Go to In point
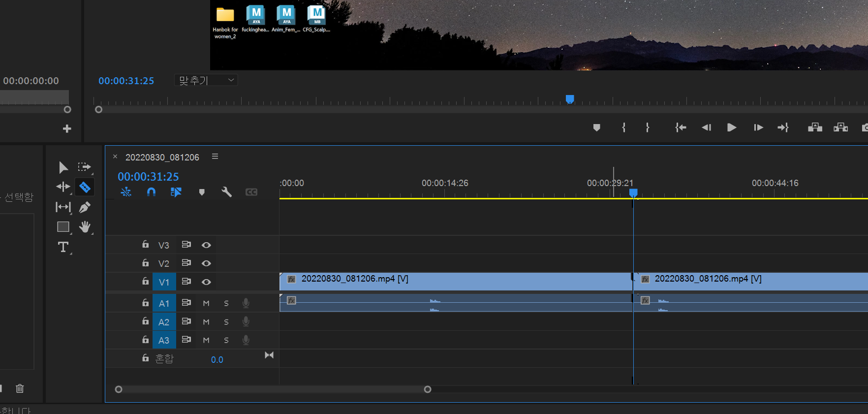Screen dimensions: 868x414 click(x=681, y=127)
